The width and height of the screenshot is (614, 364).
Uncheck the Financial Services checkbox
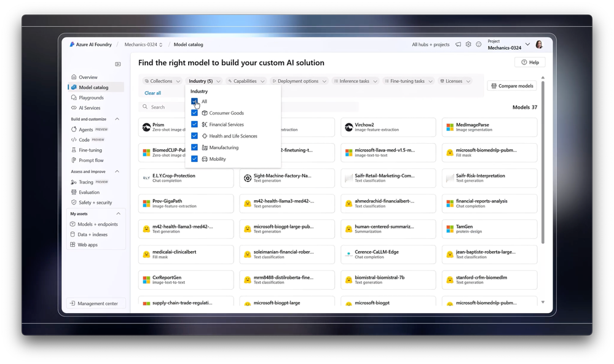[x=194, y=125]
